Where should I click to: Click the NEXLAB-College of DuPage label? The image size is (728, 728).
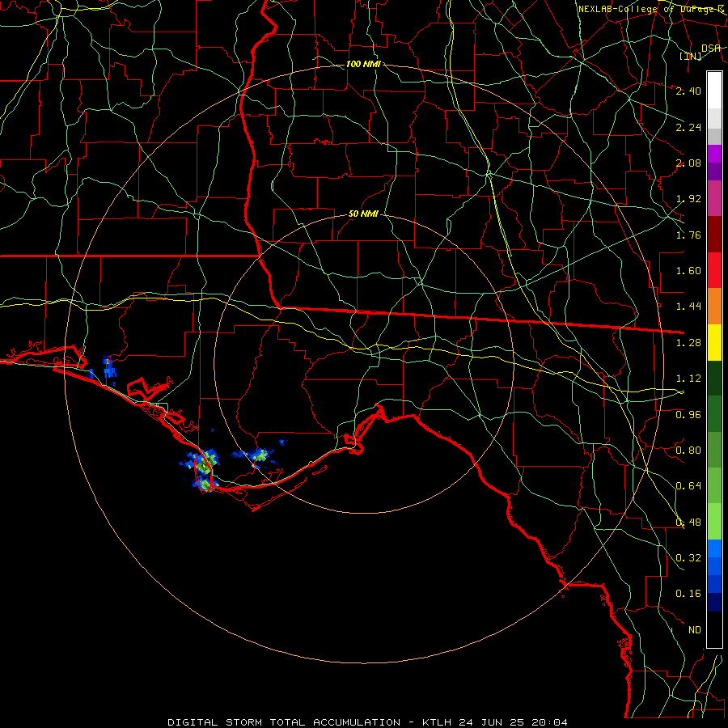[x=652, y=9]
